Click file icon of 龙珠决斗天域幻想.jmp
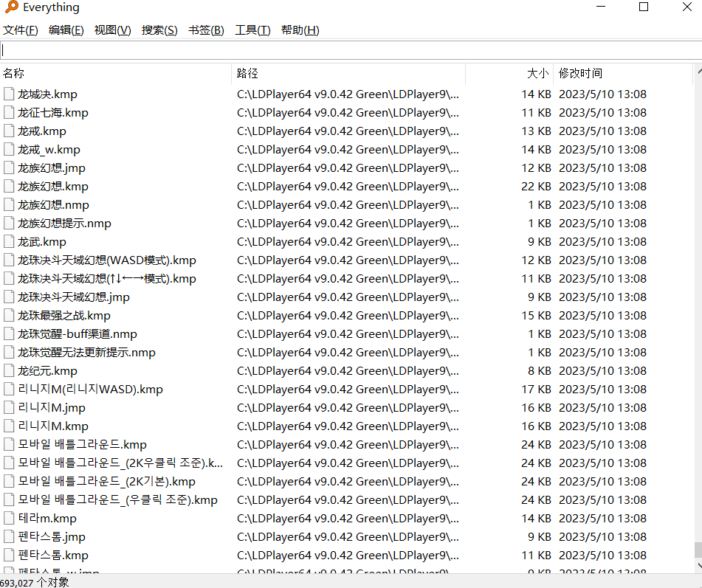 click(9, 297)
